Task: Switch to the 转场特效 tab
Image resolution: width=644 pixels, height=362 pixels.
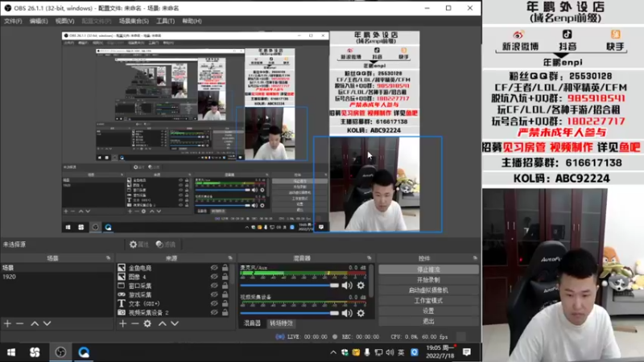Action: [281, 323]
